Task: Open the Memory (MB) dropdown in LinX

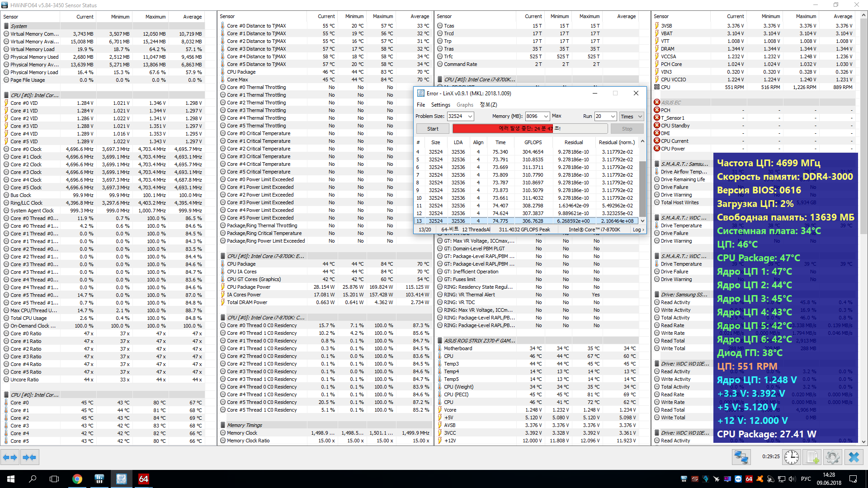Action: [546, 117]
